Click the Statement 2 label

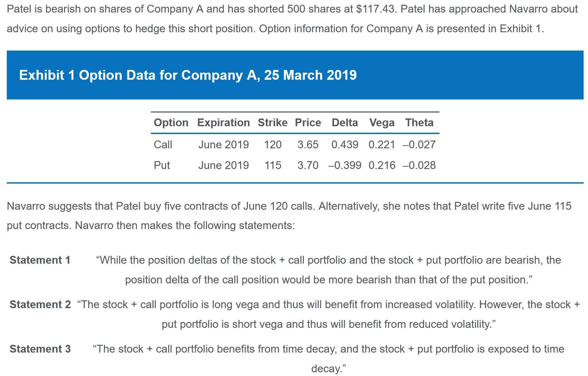(x=40, y=304)
